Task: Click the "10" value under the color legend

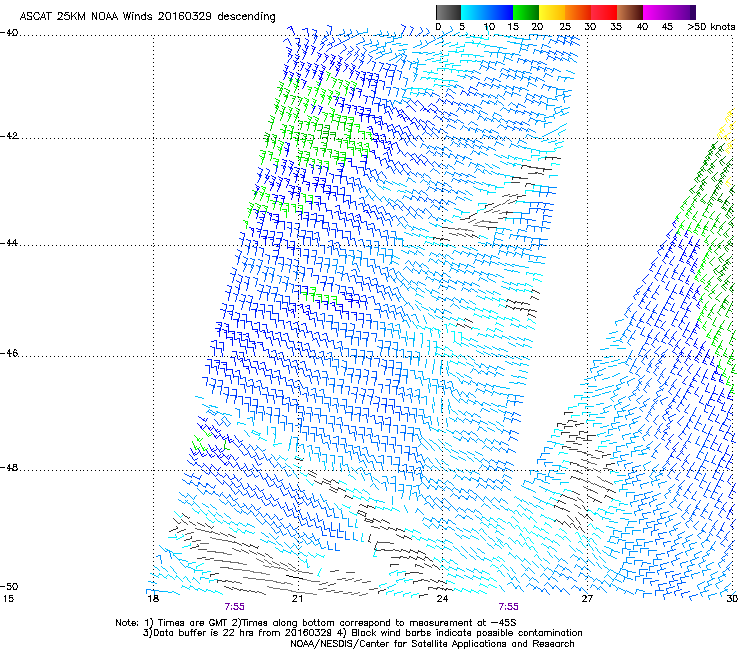Action: (489, 27)
